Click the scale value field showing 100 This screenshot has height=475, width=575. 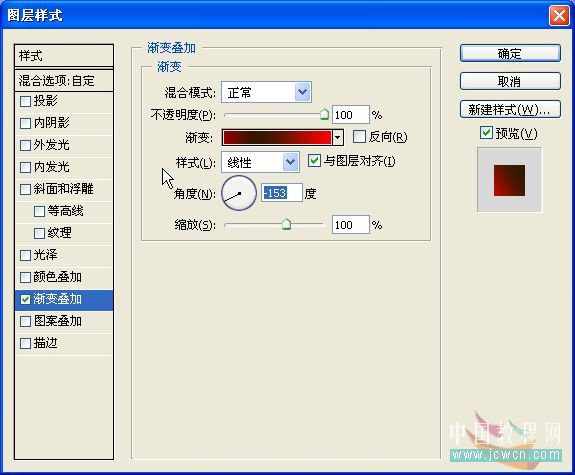[351, 224]
